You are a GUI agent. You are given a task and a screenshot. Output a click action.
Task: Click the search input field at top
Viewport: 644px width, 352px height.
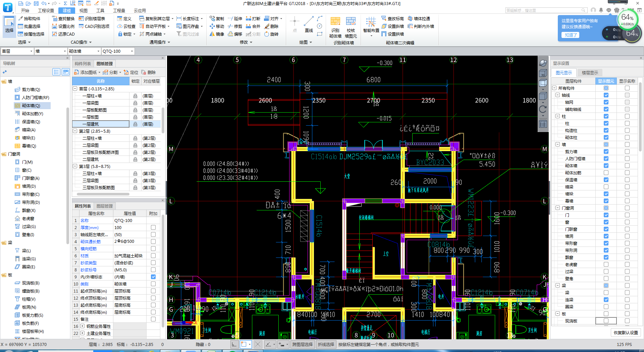(546, 10)
